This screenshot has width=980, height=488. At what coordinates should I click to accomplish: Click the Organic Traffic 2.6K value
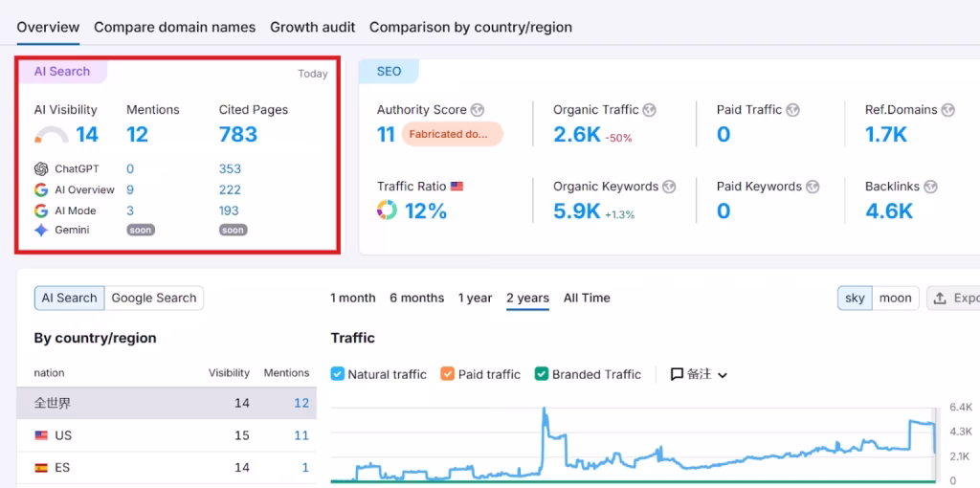point(576,134)
